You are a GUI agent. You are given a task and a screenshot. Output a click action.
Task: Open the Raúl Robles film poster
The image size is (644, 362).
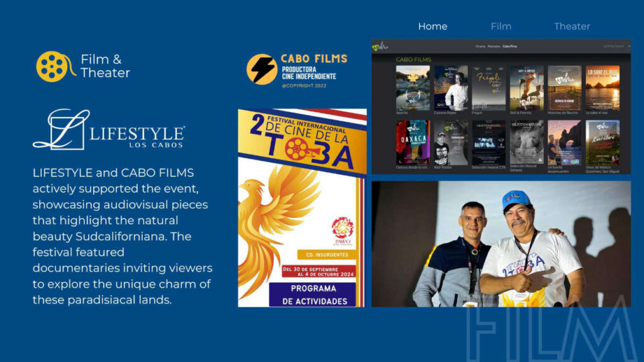450,143
